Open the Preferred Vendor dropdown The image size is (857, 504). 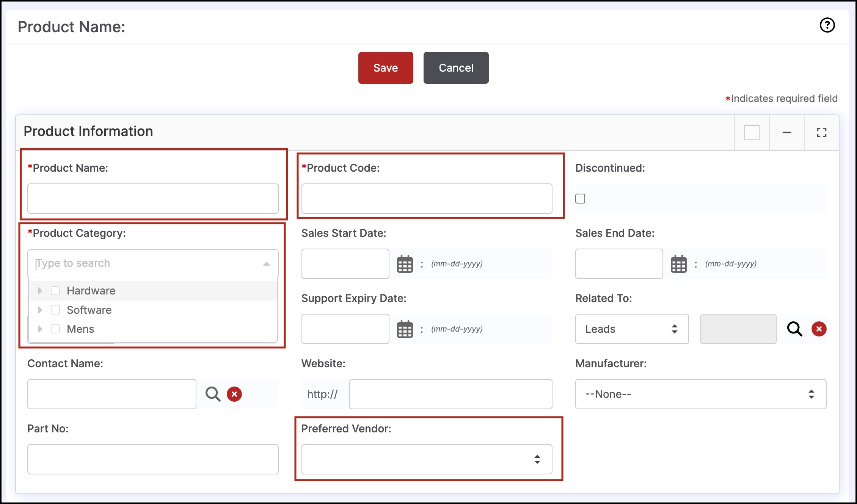[x=427, y=459]
